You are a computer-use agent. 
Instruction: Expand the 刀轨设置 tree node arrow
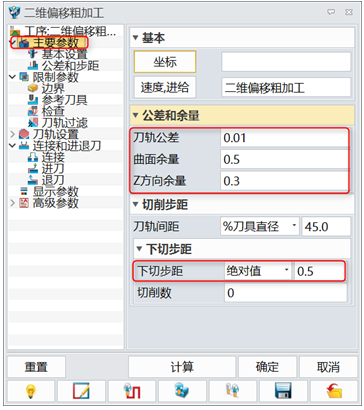click(x=13, y=134)
